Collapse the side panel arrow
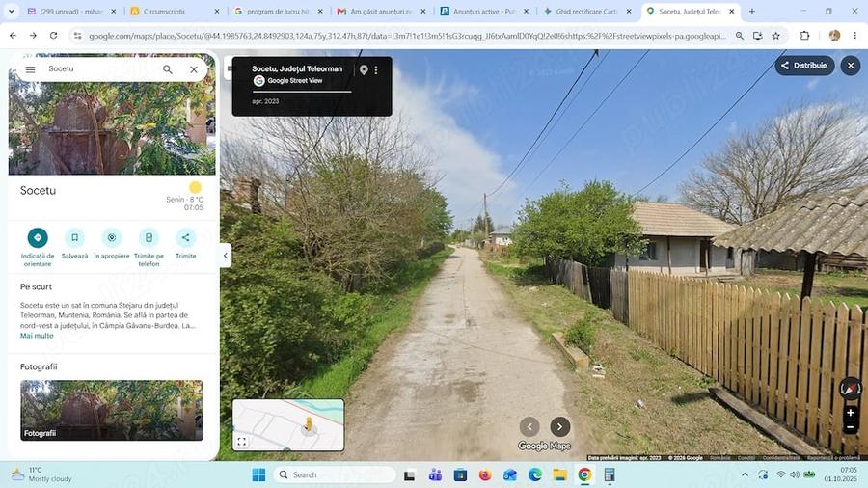 [x=225, y=256]
